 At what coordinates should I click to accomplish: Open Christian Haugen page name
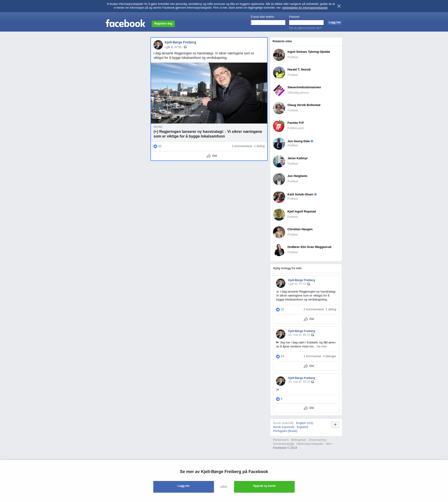pos(300,229)
